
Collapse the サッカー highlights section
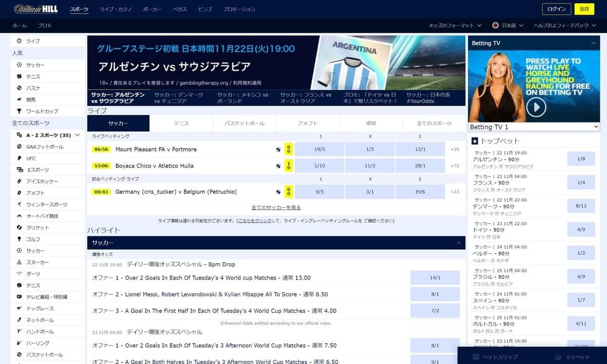459,243
